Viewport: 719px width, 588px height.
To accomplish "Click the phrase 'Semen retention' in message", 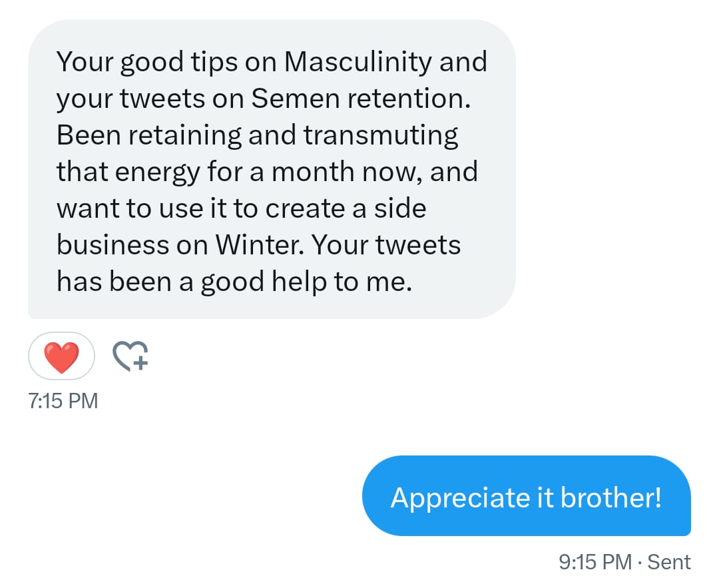I will click(x=361, y=98).
